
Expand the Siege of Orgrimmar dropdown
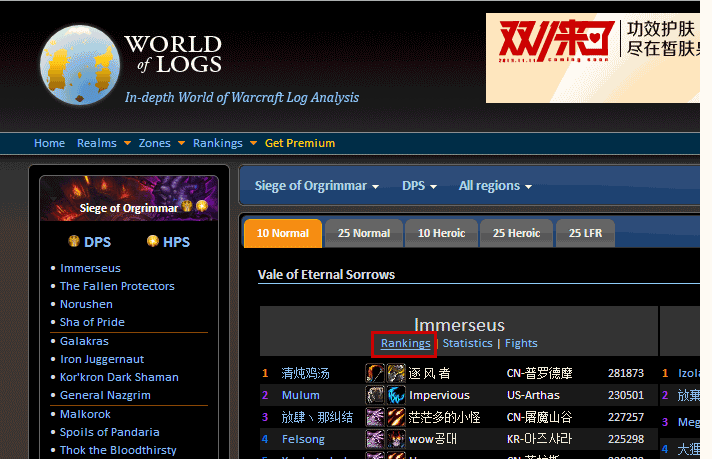pos(316,186)
